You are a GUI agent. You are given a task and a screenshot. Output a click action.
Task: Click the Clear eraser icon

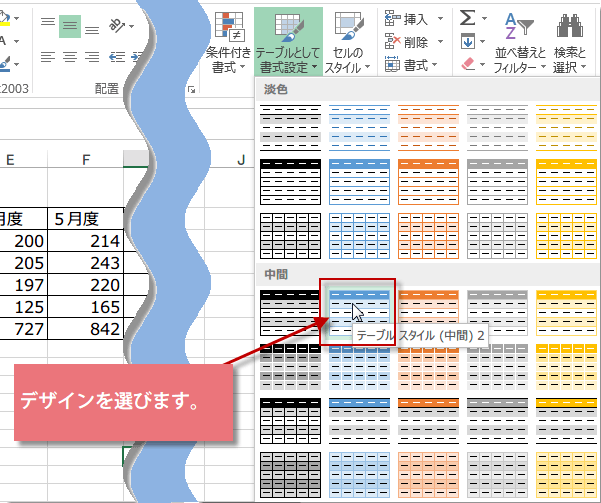468,64
